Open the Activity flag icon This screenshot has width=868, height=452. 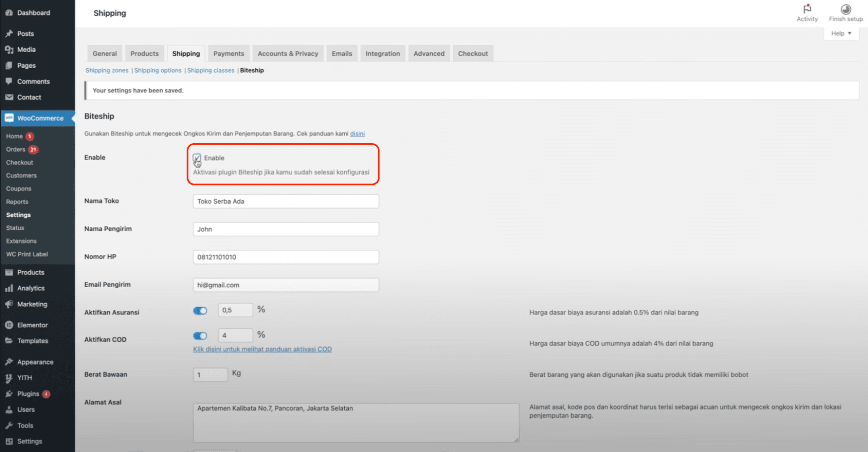tap(807, 9)
